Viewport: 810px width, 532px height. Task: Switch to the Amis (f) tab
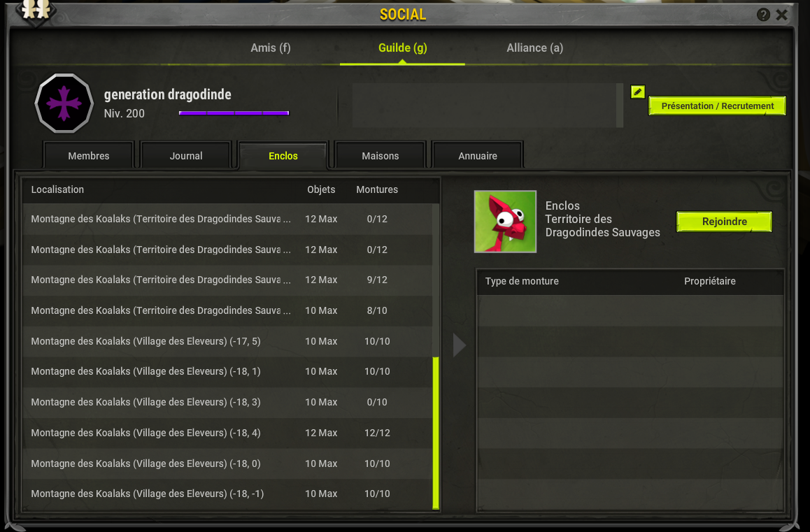[271, 48]
